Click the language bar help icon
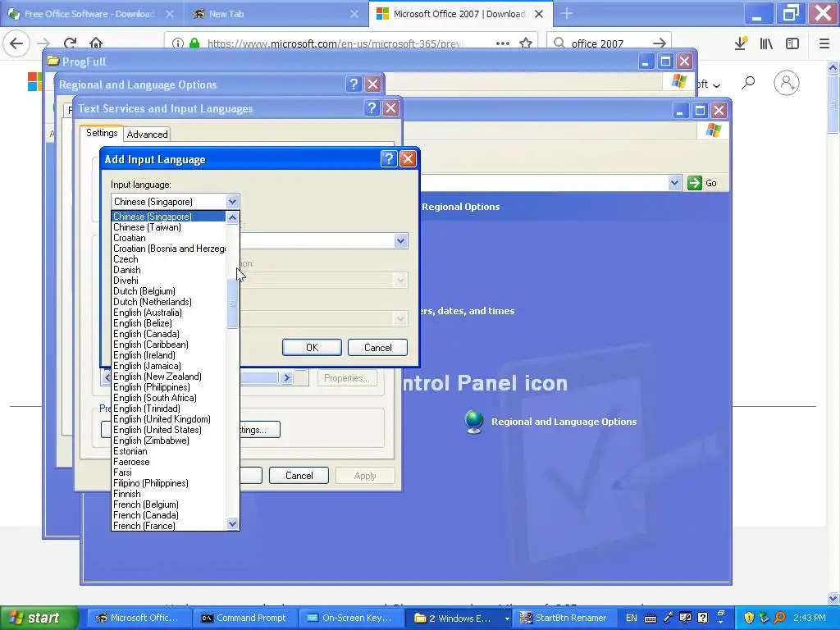 pyautogui.click(x=703, y=618)
